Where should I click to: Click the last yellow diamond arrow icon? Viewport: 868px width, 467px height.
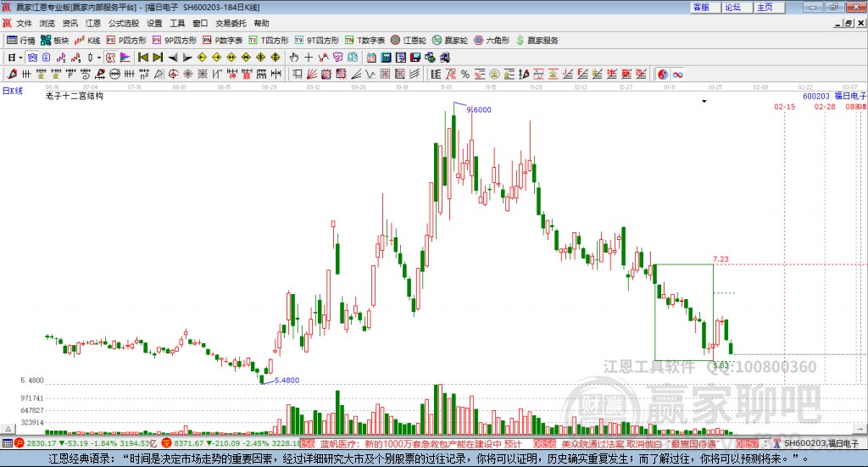pyautogui.click(x=275, y=58)
